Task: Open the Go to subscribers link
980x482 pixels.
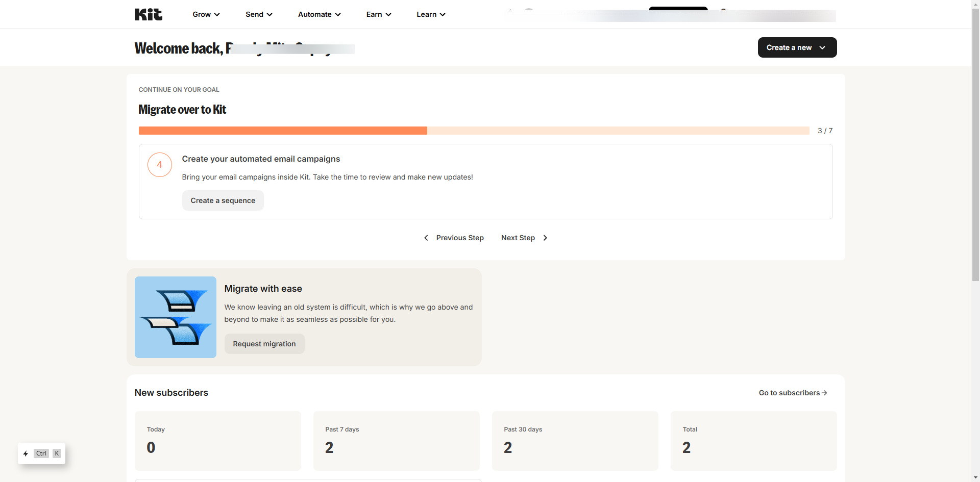Action: pyautogui.click(x=793, y=393)
